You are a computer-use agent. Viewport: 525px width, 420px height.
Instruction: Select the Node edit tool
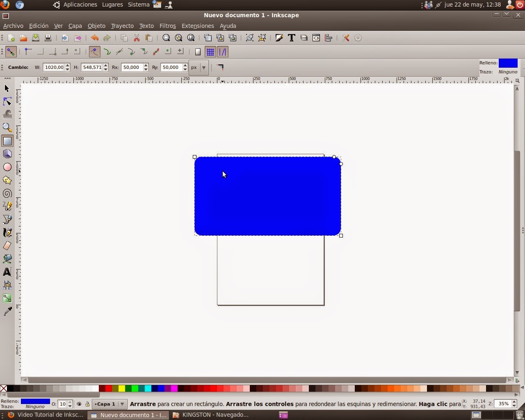coord(7,101)
